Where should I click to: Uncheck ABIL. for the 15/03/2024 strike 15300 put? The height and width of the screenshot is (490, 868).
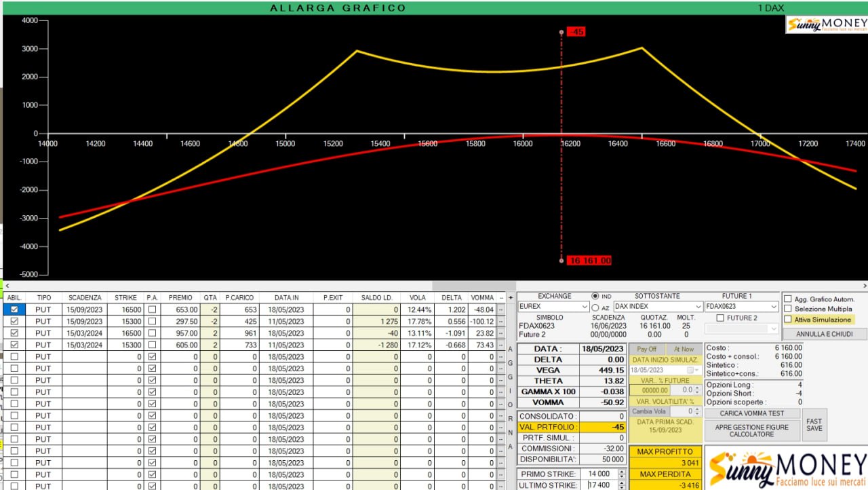pos(16,345)
